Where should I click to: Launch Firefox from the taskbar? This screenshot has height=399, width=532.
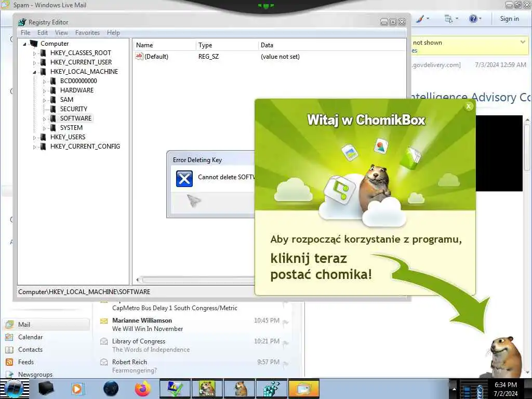[142, 389]
